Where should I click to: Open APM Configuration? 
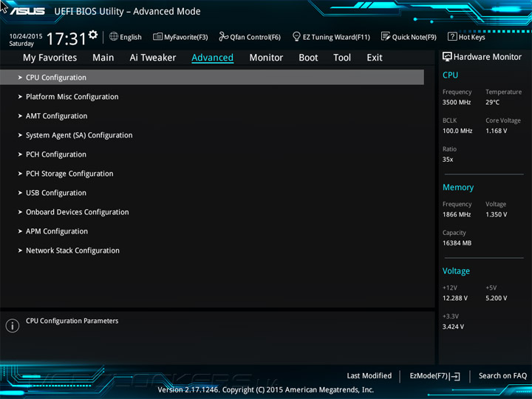[x=57, y=231]
